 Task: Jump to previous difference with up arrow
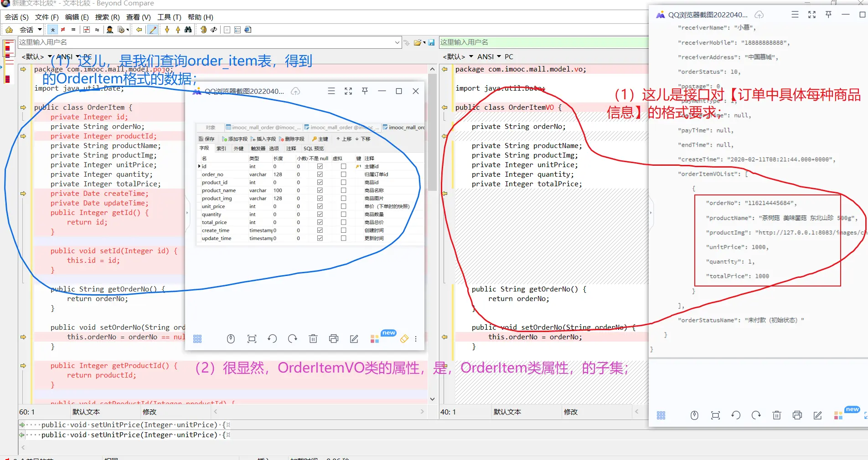coord(178,30)
